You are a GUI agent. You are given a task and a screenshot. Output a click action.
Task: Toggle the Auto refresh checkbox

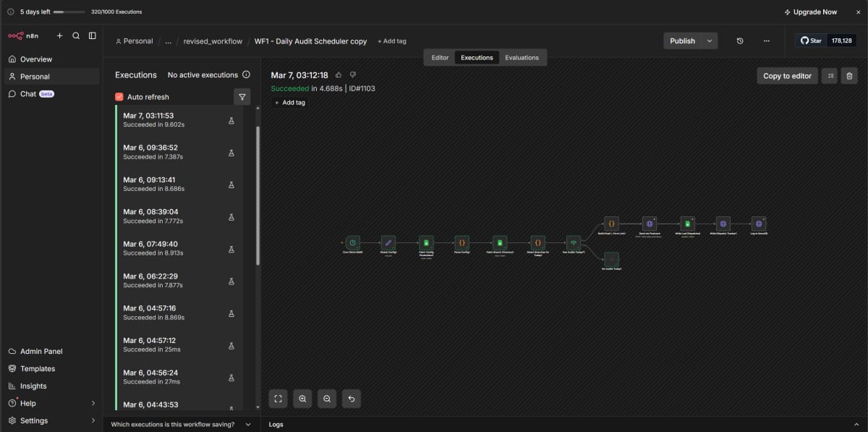click(x=119, y=96)
